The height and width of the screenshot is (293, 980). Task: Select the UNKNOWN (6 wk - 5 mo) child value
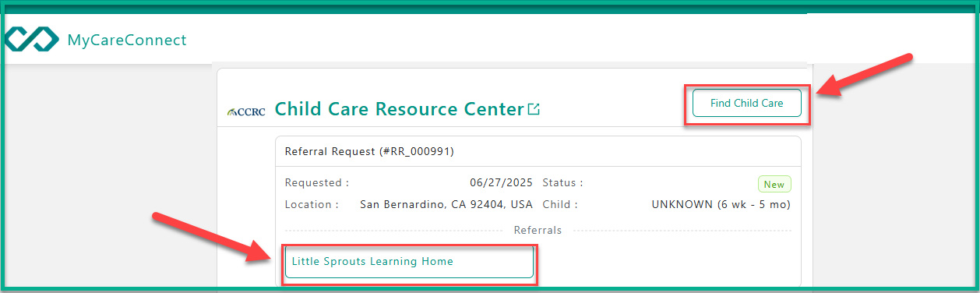click(721, 205)
